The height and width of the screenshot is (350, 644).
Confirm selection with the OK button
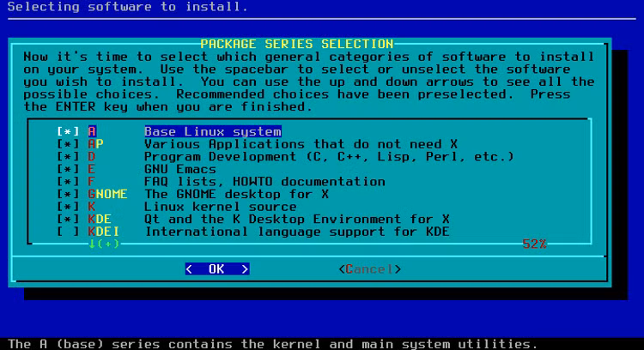217,269
